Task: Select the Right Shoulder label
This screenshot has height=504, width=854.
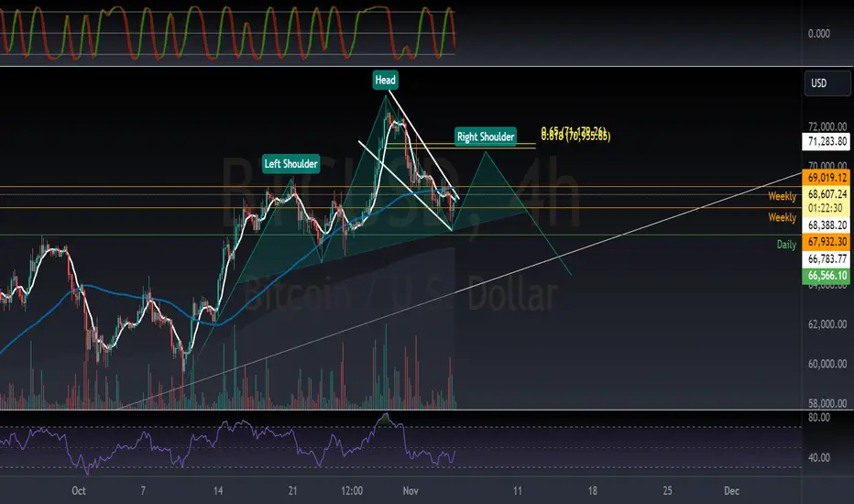Action: click(x=486, y=137)
